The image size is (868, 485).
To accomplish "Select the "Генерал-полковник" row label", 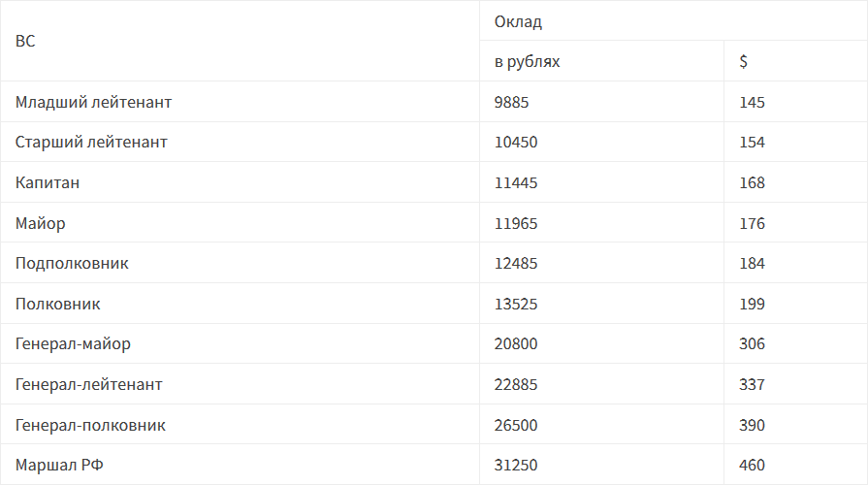I will coord(90,426).
